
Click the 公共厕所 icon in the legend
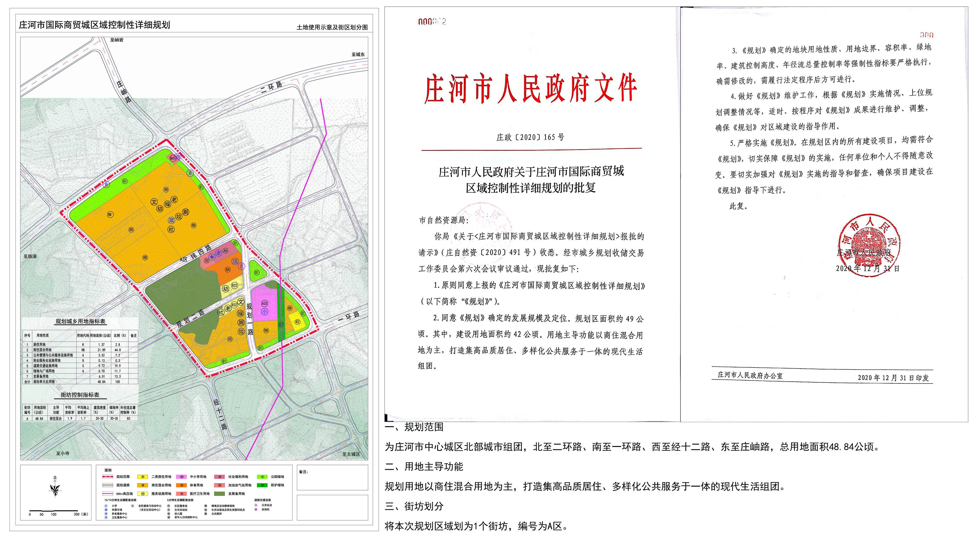tap(206, 514)
